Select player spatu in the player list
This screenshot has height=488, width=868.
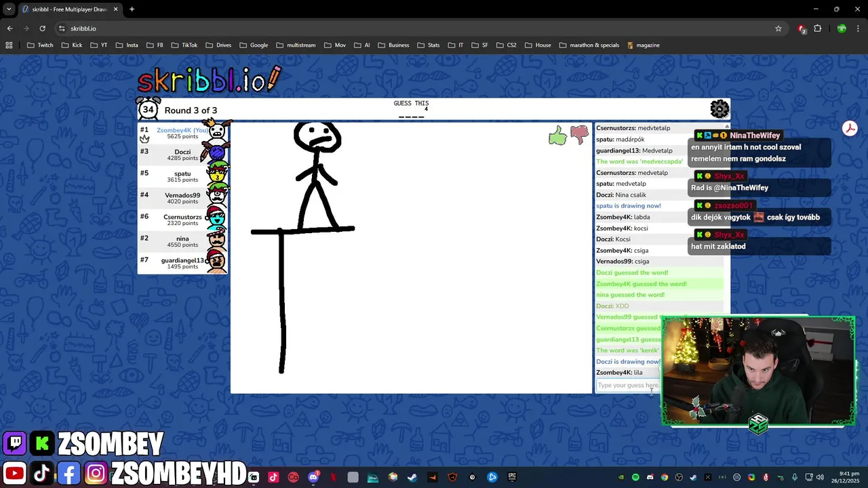point(183,176)
